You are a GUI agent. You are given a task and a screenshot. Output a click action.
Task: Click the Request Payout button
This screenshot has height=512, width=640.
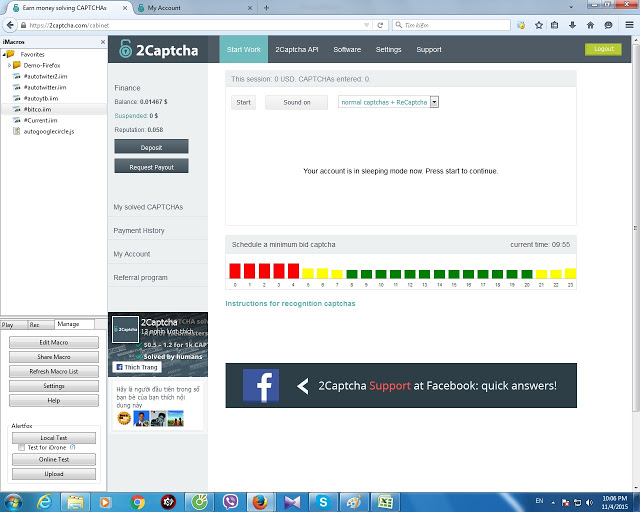(x=151, y=166)
